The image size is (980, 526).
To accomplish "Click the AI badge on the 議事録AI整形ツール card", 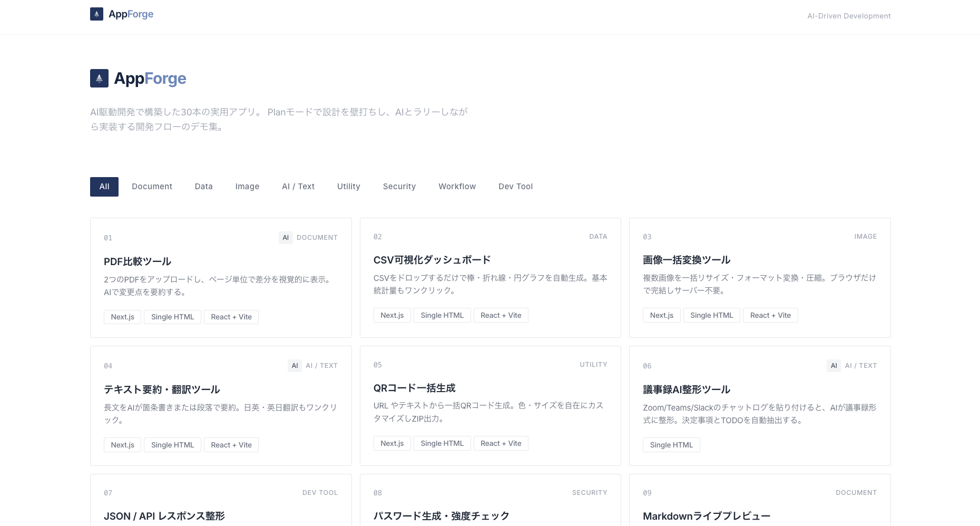I will coord(834,365).
